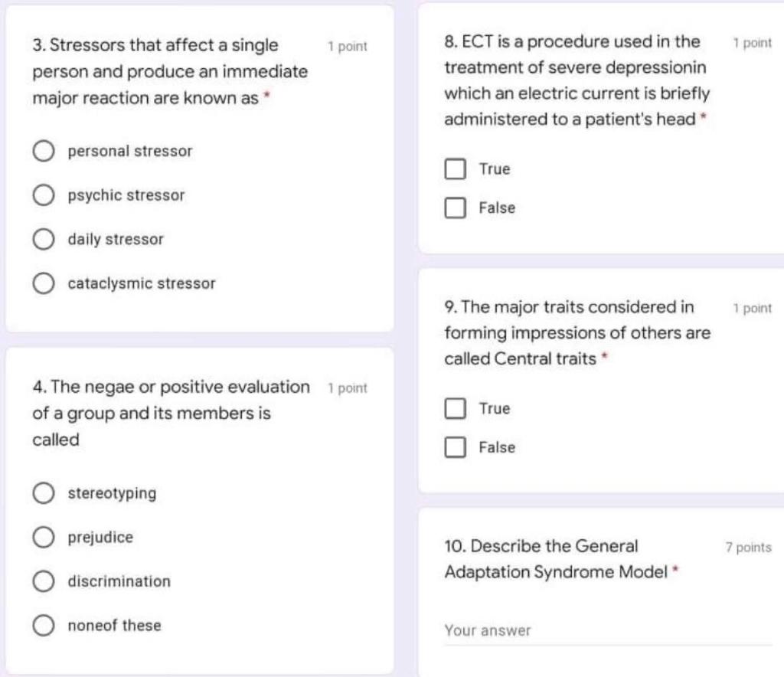Check "False" for question 9

click(455, 447)
